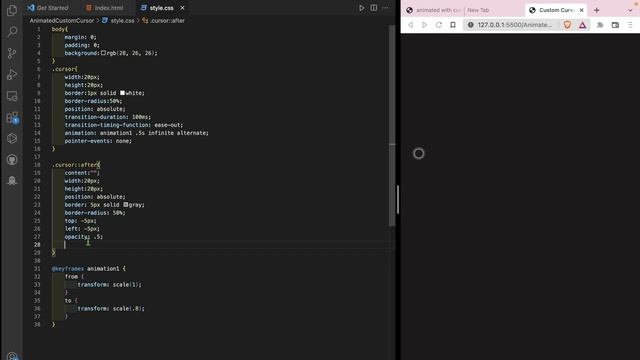Switch to the 'New Tab' browser tab
Image resolution: width=640 pixels, height=360 pixels.
point(478,10)
